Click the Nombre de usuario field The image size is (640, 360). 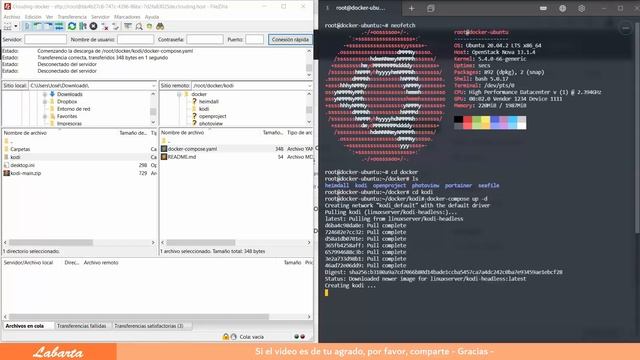(136, 40)
